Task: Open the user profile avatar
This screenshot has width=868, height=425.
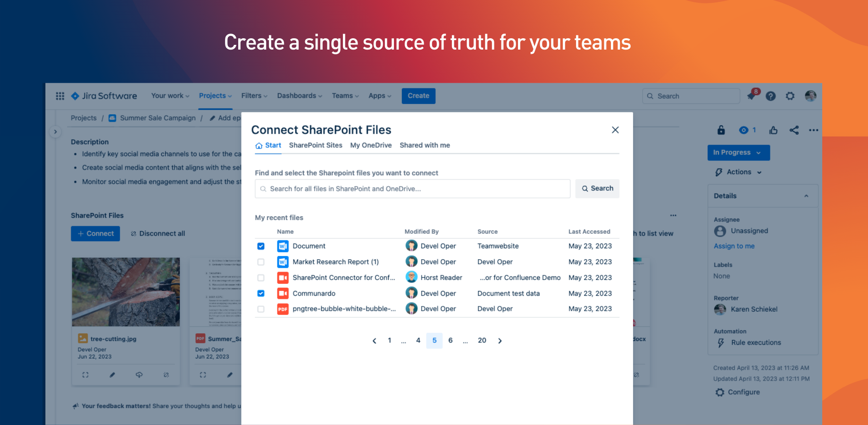Action: pos(810,96)
